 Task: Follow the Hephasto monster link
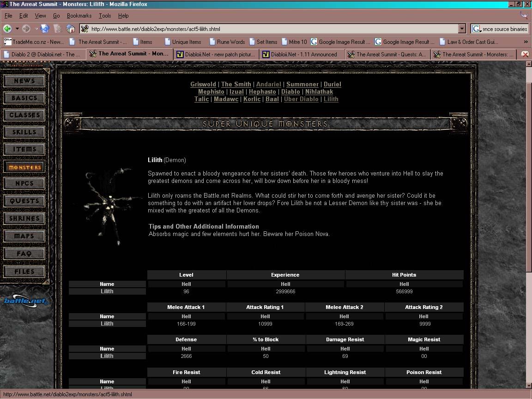point(262,91)
